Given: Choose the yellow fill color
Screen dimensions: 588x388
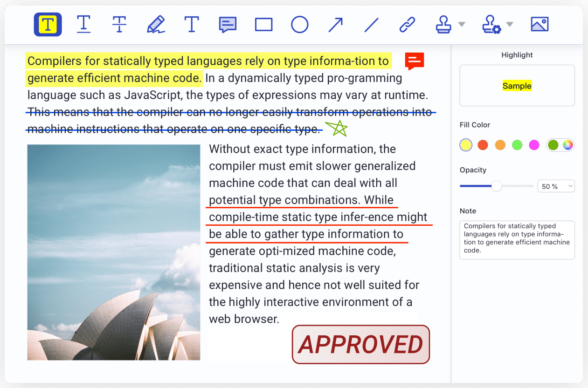Looking at the screenshot, I should 465,145.
